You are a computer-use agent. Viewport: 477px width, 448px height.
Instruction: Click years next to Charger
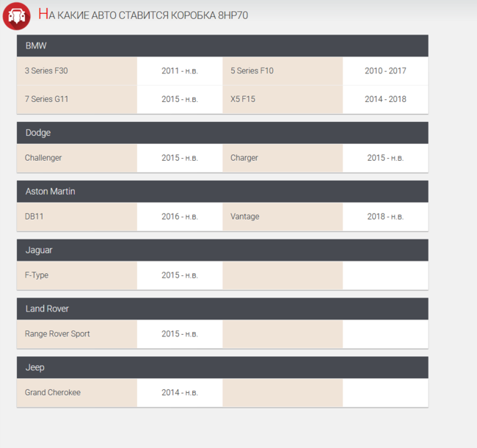click(385, 158)
